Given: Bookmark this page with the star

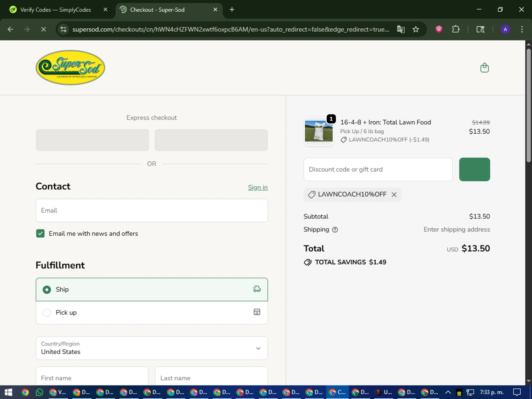Looking at the screenshot, I should coord(416,29).
